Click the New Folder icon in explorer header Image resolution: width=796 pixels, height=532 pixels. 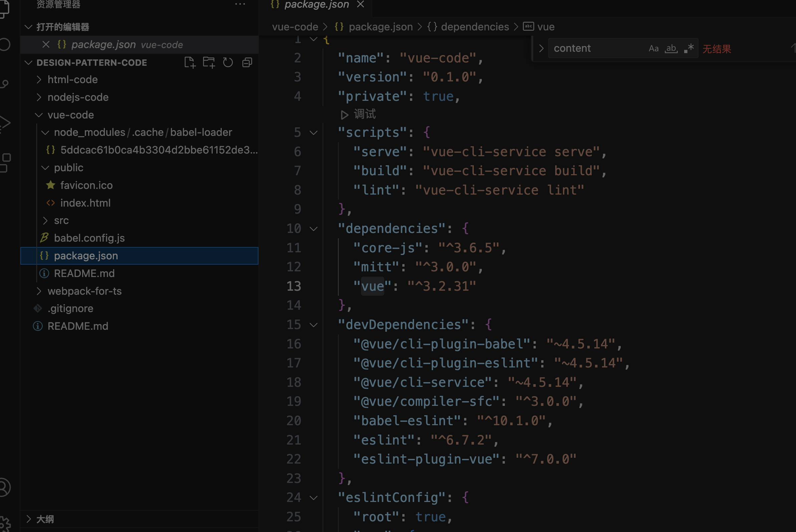209,62
